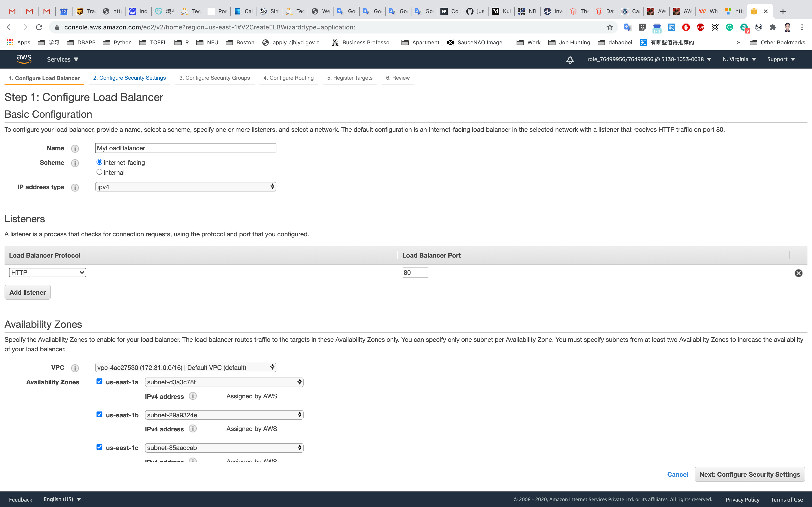This screenshot has width=812, height=507.
Task: Open the IP address type ipv4 dropdown
Action: point(185,187)
